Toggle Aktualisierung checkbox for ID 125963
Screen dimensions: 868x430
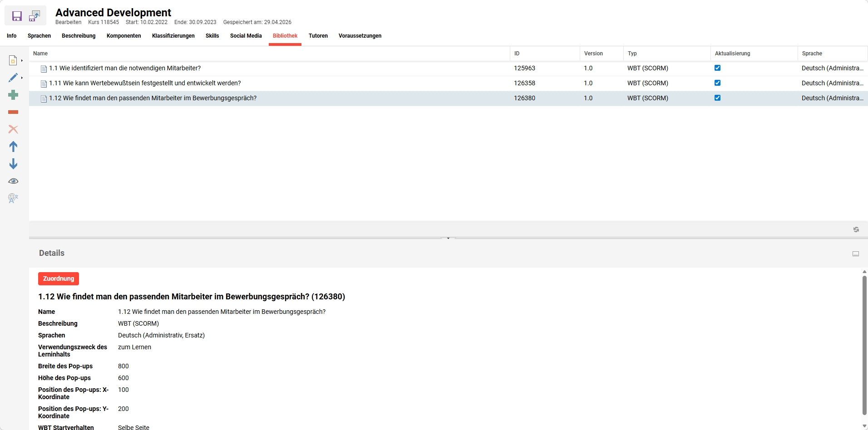click(717, 68)
